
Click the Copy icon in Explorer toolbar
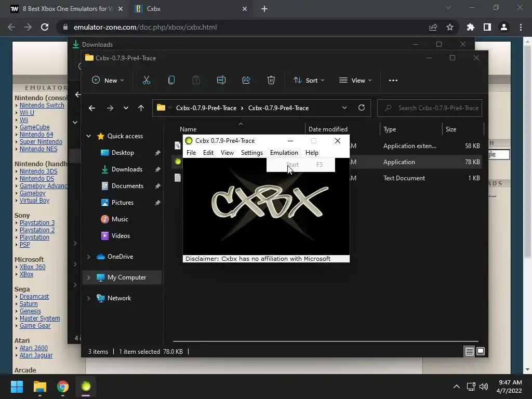coord(171,81)
